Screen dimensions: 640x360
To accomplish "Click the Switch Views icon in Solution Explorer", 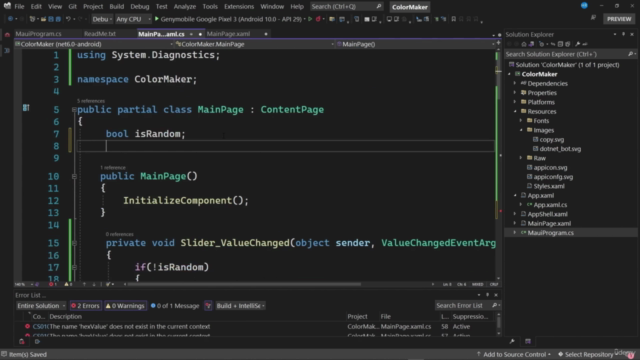I will coord(531,44).
